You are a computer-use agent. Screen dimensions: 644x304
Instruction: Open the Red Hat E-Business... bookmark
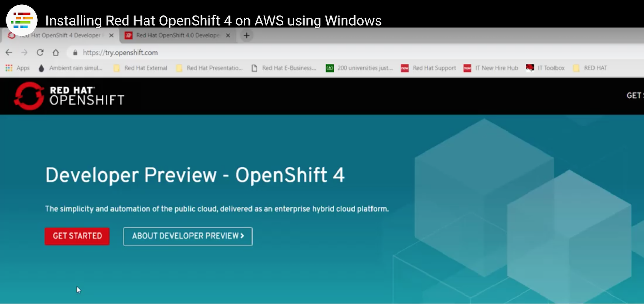pos(284,68)
